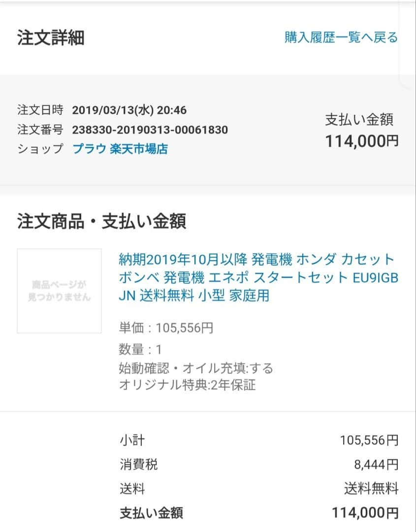
Task: Click the 数量：1 quantity line
Action: click(x=140, y=350)
